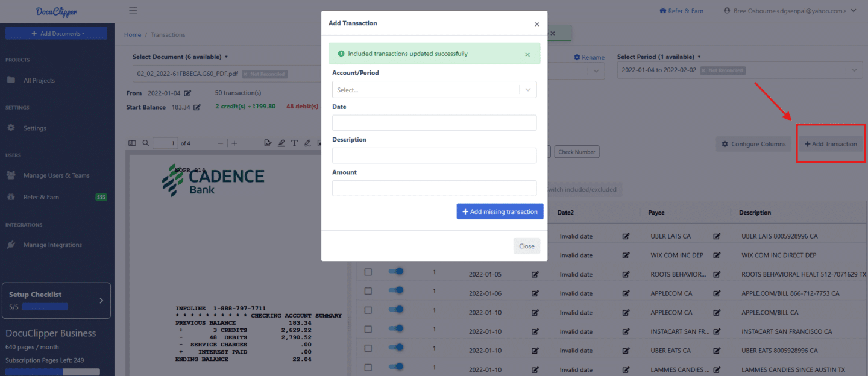Expand the Select Period dropdown

(x=854, y=70)
